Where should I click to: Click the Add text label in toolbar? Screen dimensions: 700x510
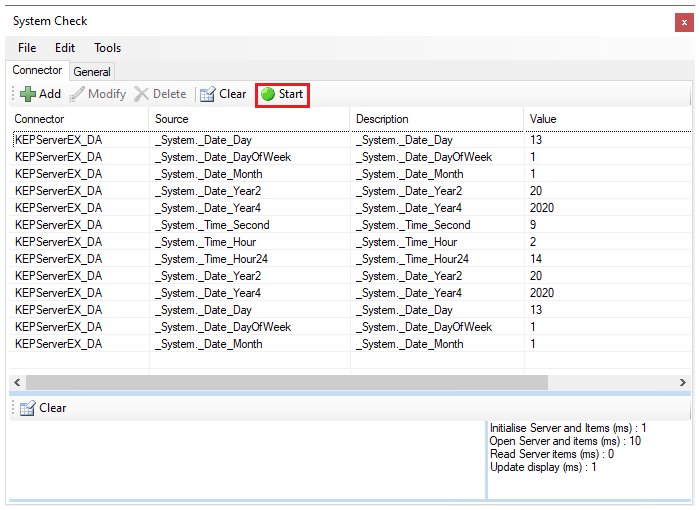coord(50,94)
